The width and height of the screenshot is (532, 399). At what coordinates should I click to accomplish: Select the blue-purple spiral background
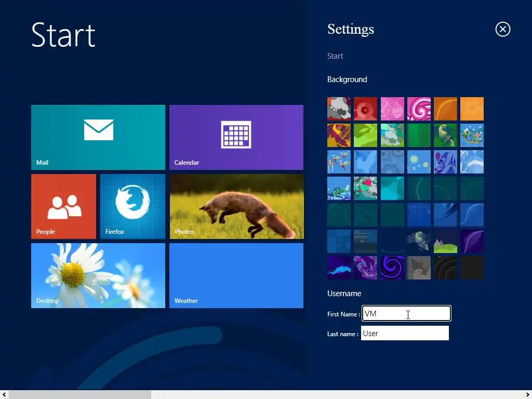392,268
